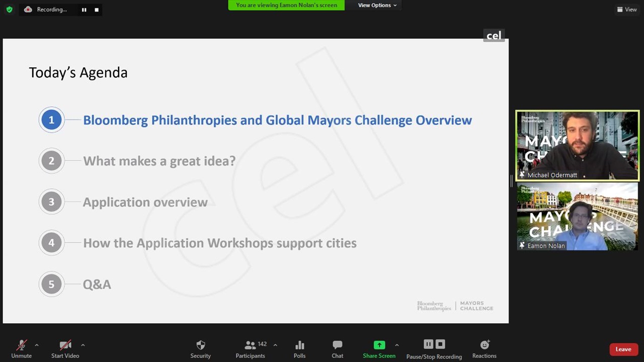Click agenda item 1 Bloomberg Philanthropies Overview text
644x362 pixels.
(277, 120)
